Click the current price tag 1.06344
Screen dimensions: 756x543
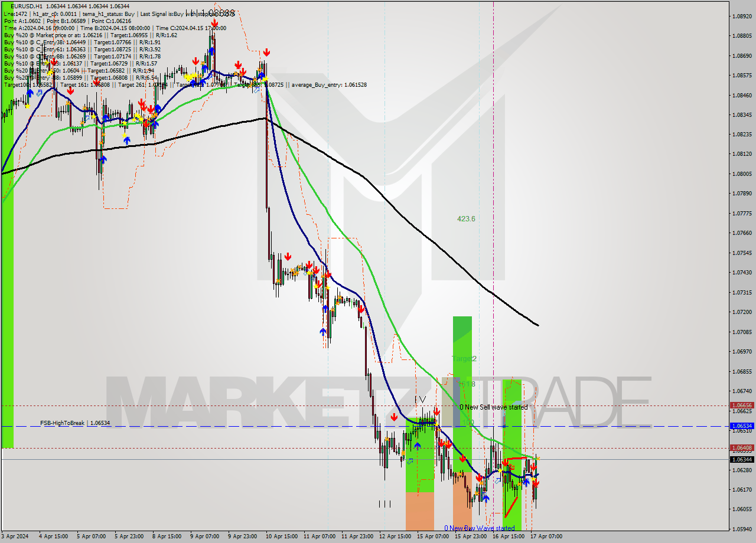click(x=742, y=459)
